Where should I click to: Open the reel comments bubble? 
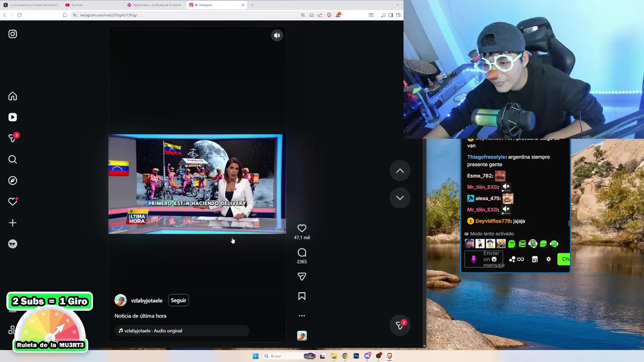click(x=302, y=253)
